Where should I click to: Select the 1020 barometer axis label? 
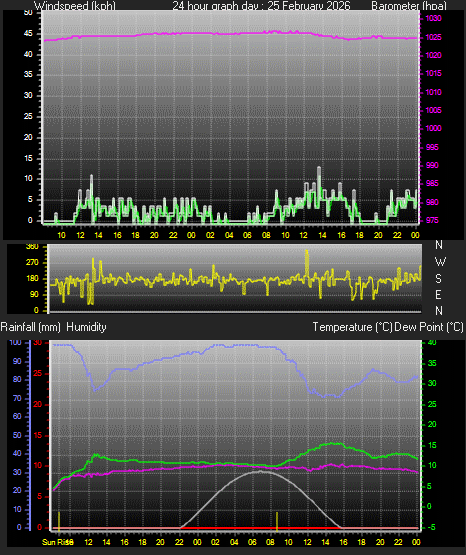pyautogui.click(x=433, y=55)
